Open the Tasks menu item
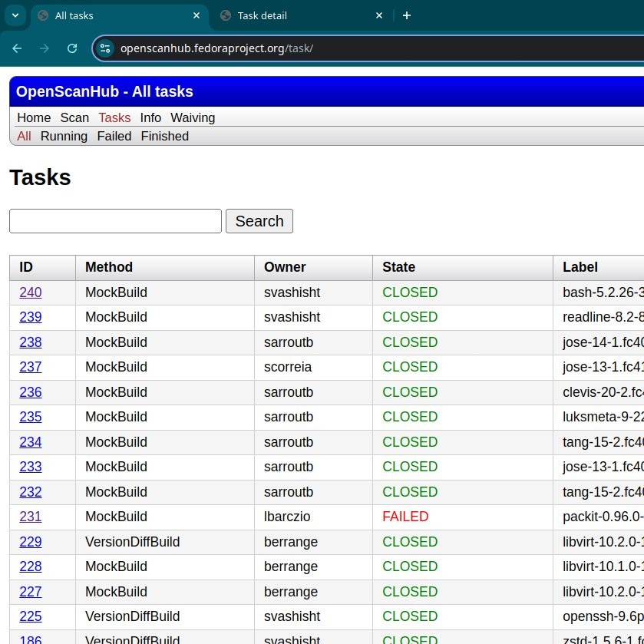The width and height of the screenshot is (644, 644). tap(114, 118)
